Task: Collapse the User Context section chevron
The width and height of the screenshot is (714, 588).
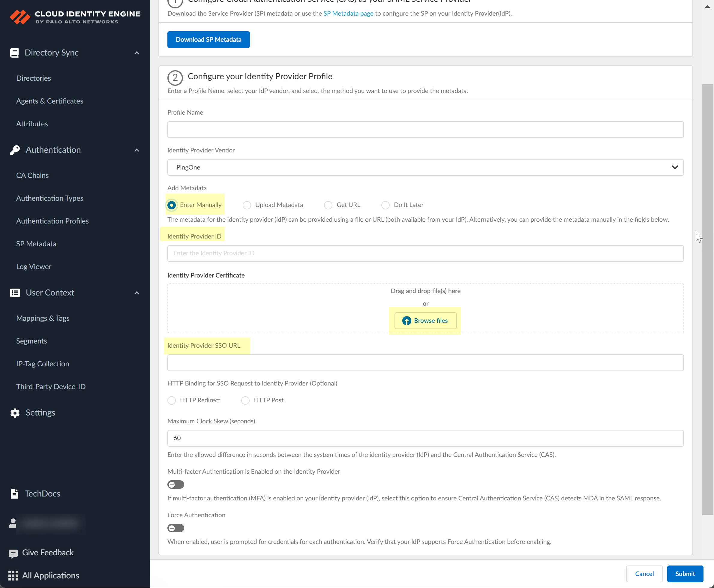Action: coord(137,292)
